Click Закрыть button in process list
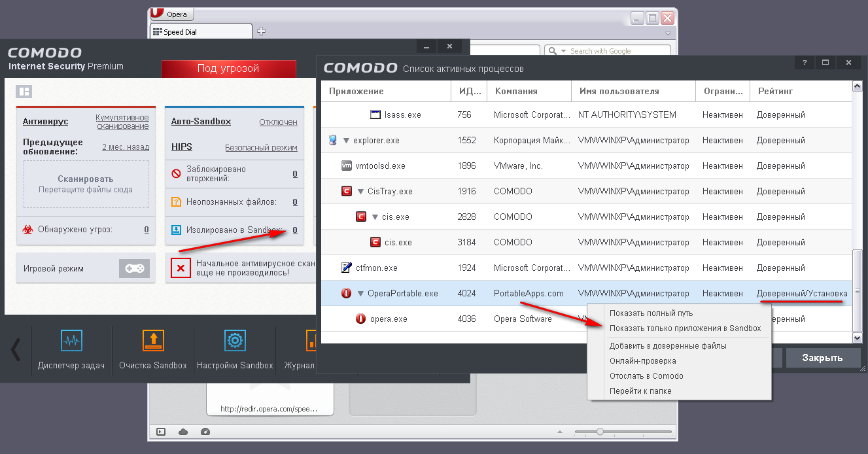 (x=822, y=358)
